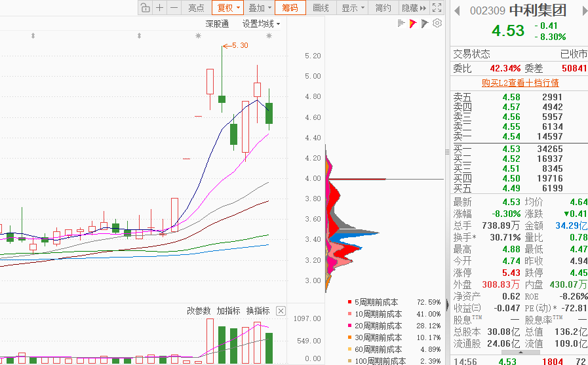The height and width of the screenshot is (365, 588).
Task: Click the panel splitter grip handle
Action: pyautogui.click(x=447, y=152)
